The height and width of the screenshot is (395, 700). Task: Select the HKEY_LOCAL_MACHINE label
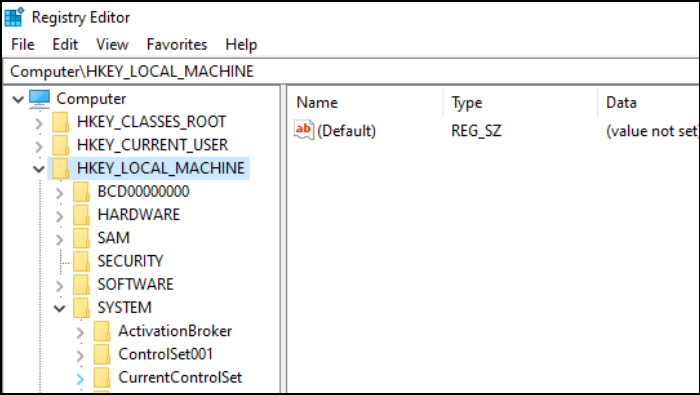(161, 168)
